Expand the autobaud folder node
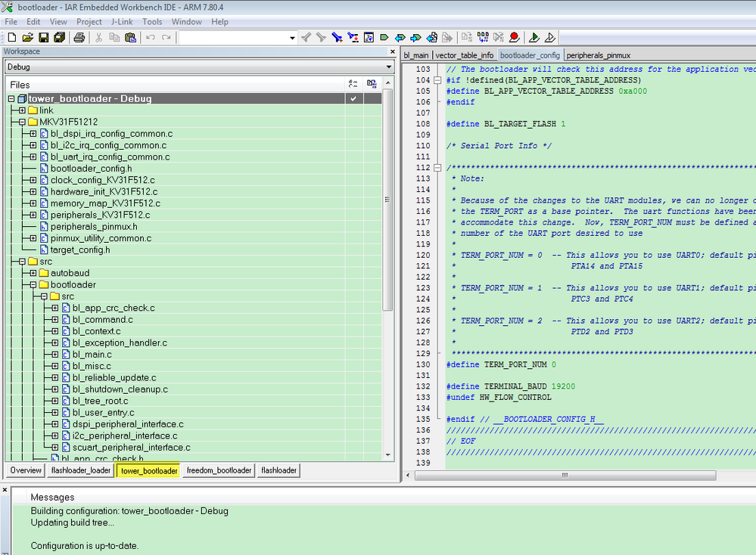Image resolution: width=756 pixels, height=555 pixels. [33, 273]
